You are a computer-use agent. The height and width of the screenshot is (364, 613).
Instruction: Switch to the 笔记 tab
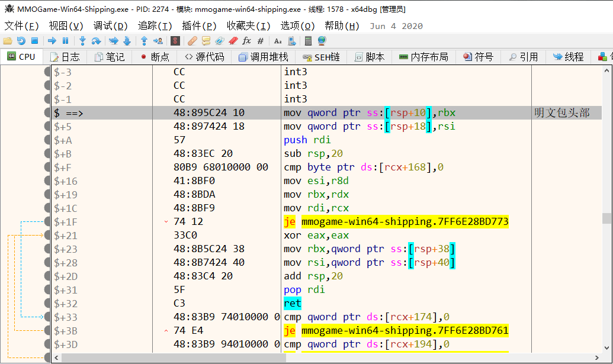click(x=110, y=57)
